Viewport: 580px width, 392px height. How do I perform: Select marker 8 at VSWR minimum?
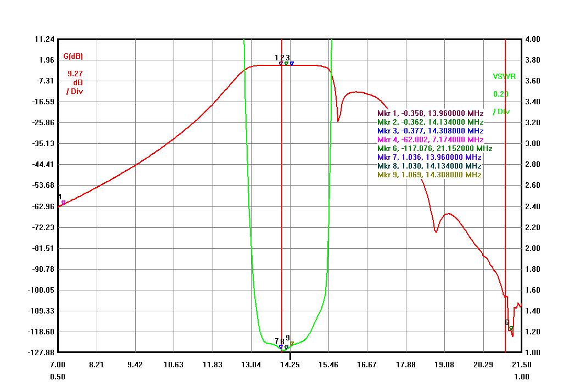click(x=286, y=348)
